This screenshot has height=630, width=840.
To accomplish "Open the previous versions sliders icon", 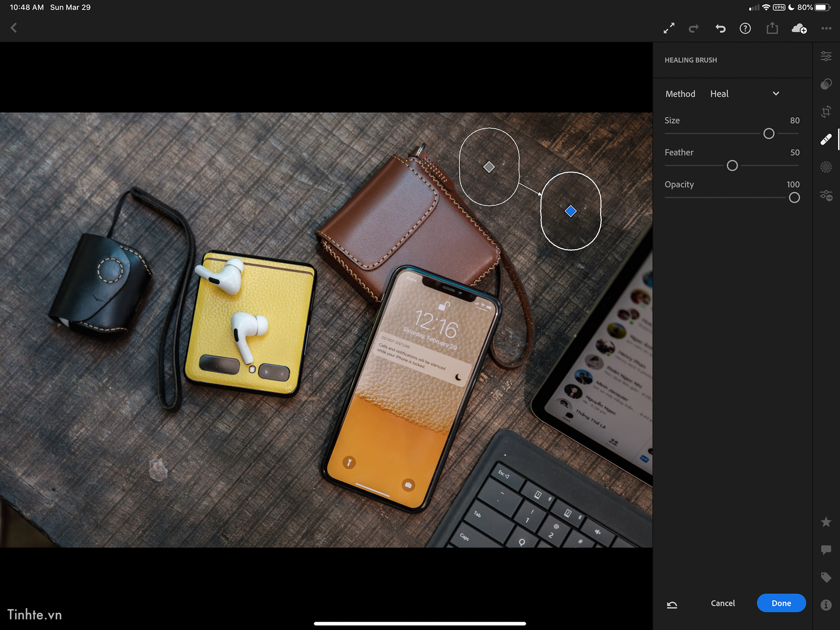I will (826, 195).
